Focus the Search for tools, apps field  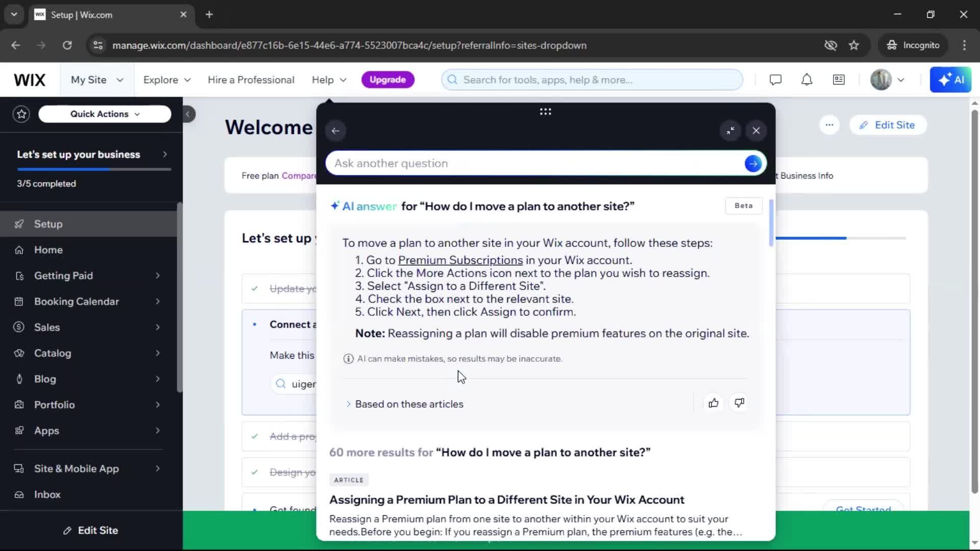pos(592,80)
